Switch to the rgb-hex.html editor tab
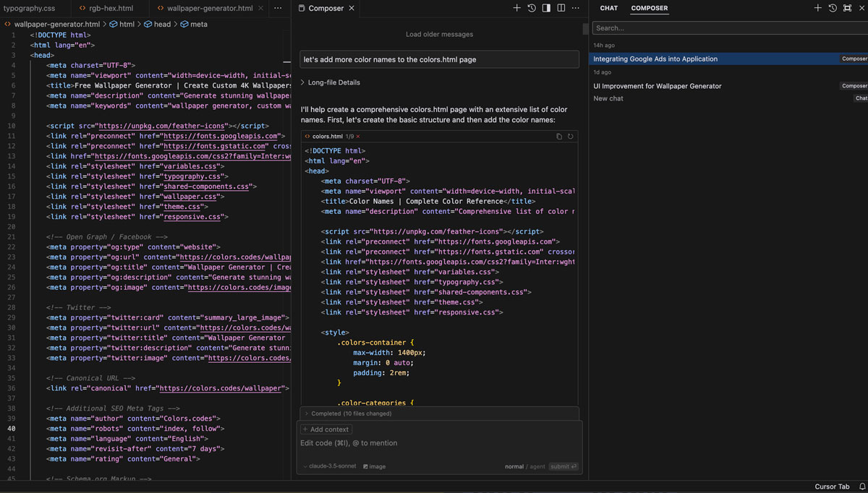This screenshot has height=493, width=868. pos(111,9)
